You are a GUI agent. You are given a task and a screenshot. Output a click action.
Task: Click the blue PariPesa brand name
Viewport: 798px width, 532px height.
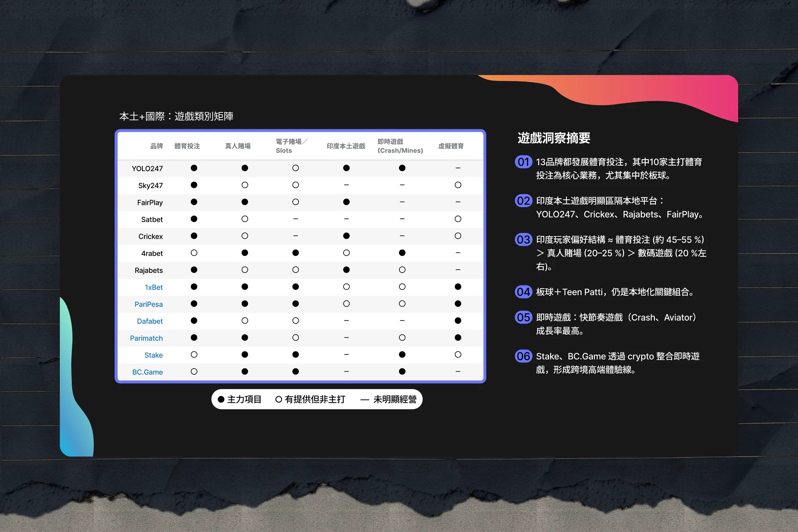148,304
